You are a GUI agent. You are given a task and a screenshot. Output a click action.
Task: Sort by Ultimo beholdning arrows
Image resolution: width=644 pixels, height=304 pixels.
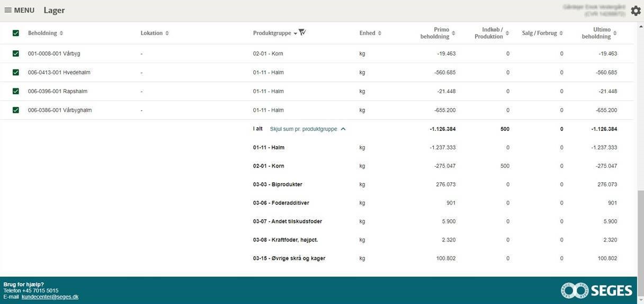click(x=615, y=33)
